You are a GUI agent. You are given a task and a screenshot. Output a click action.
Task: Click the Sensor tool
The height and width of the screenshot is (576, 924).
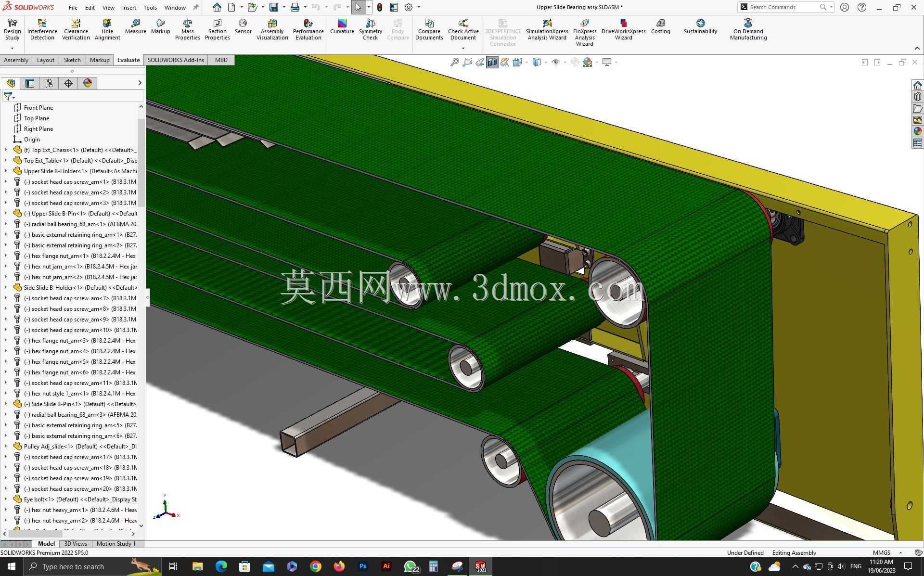[x=243, y=27]
